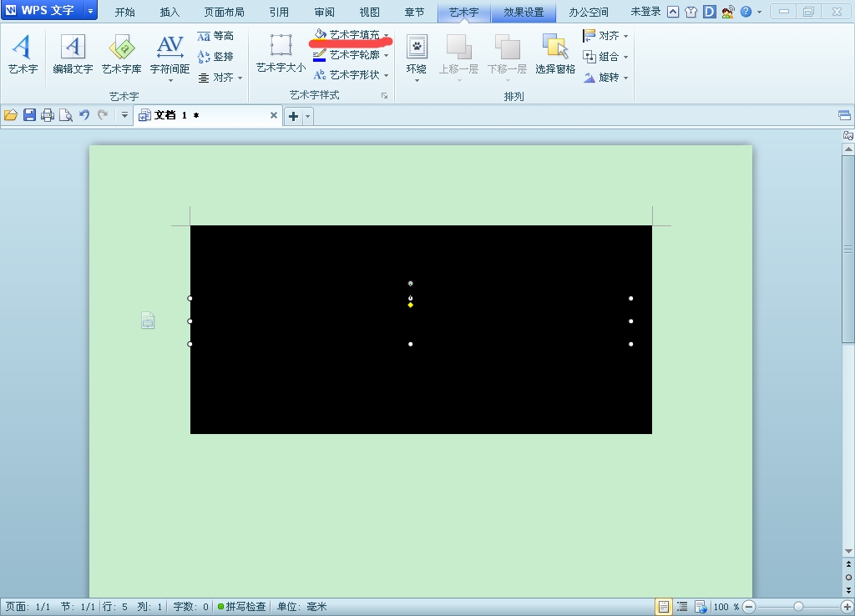
Task: Switch WordArt to 竖排 vertical text
Action: [216, 57]
